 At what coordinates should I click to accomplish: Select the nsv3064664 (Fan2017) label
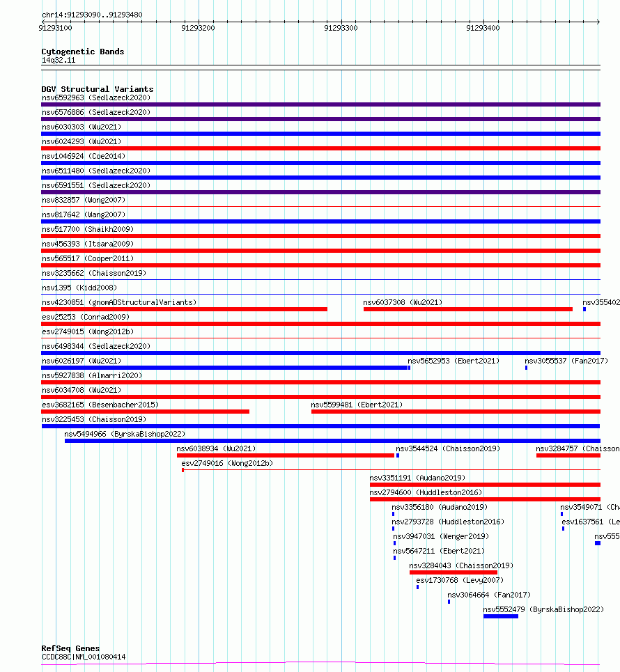pyautogui.click(x=489, y=595)
